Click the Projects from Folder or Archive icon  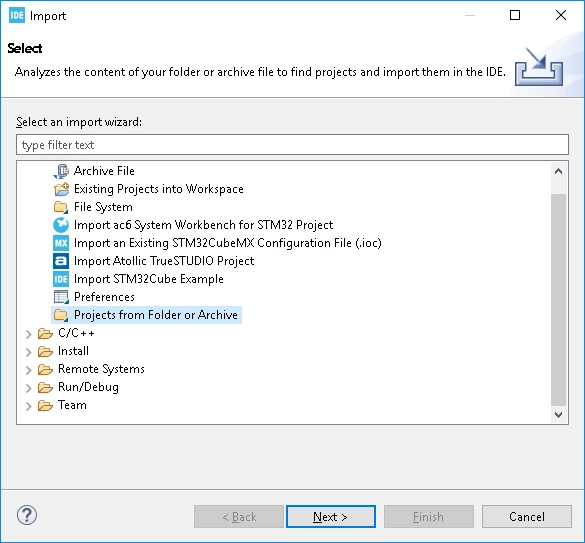click(61, 315)
